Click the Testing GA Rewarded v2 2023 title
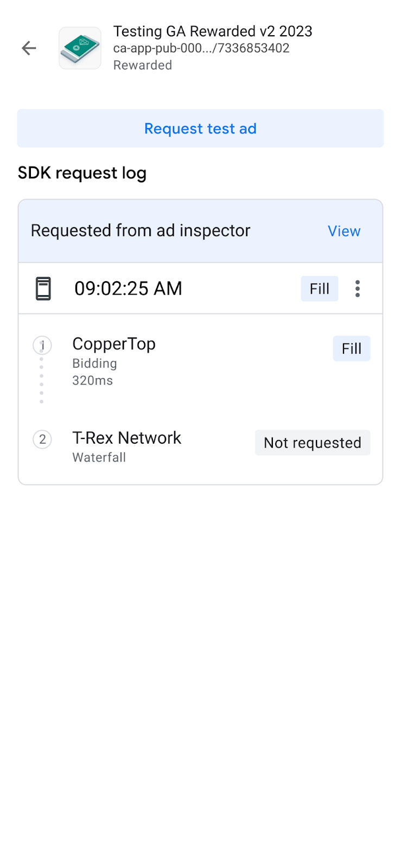Image resolution: width=401 pixels, height=868 pixels. point(213,31)
